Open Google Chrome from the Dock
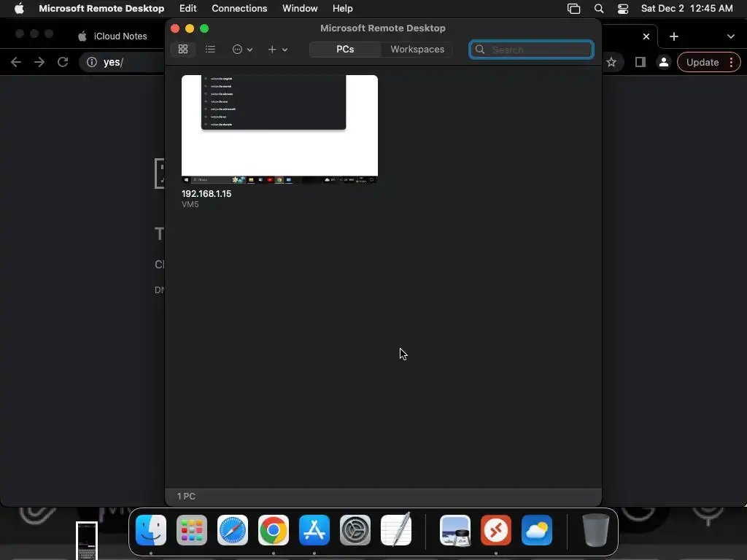This screenshot has width=747, height=560. click(274, 530)
